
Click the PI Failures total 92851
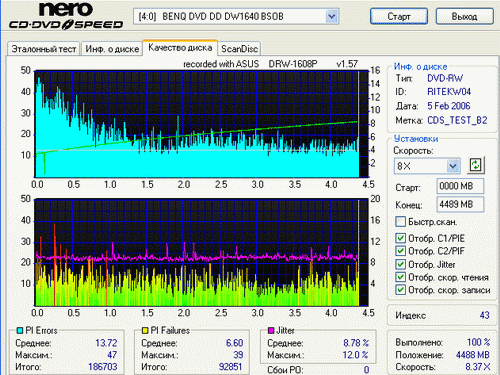click(x=230, y=367)
